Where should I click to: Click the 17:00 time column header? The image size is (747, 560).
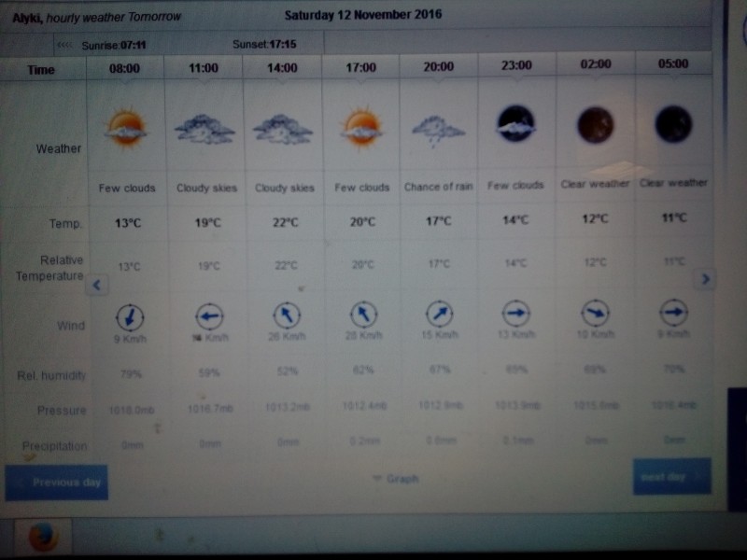tap(360, 67)
